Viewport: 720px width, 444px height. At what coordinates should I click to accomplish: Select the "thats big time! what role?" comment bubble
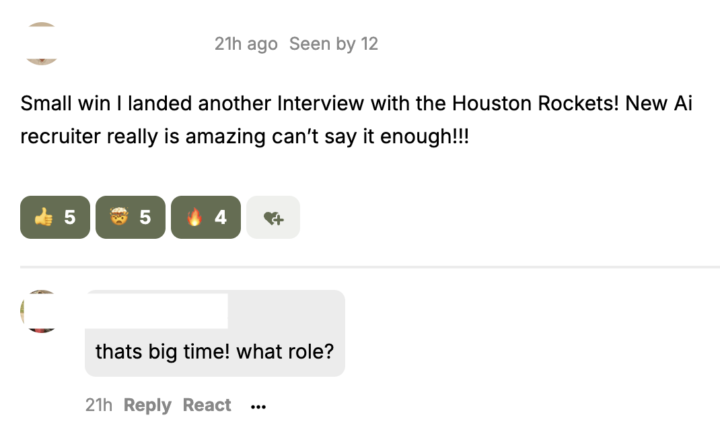point(214,352)
